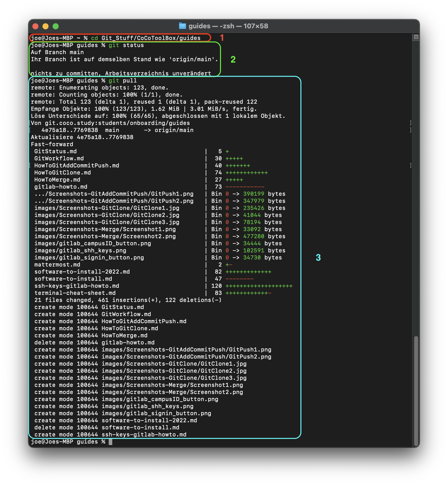Click the 'ssh-keys-gitlab-howto.md' diffstat row

[x=163, y=286]
